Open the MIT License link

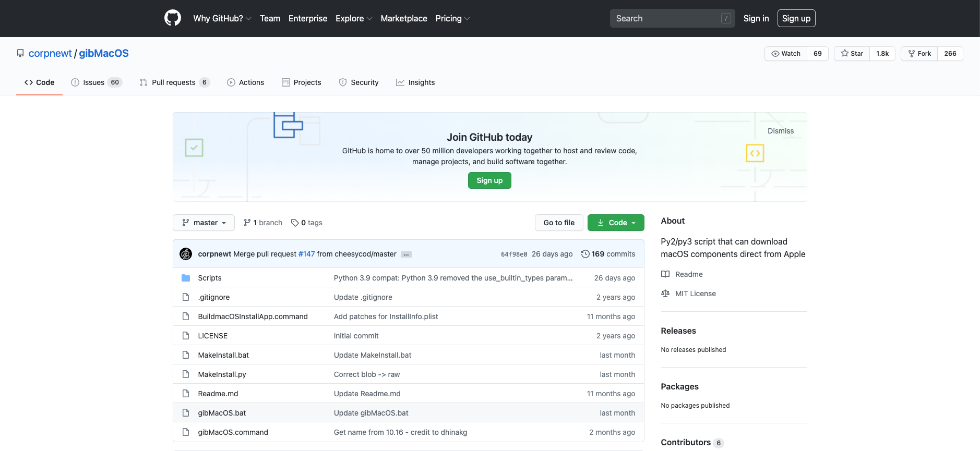coord(696,294)
